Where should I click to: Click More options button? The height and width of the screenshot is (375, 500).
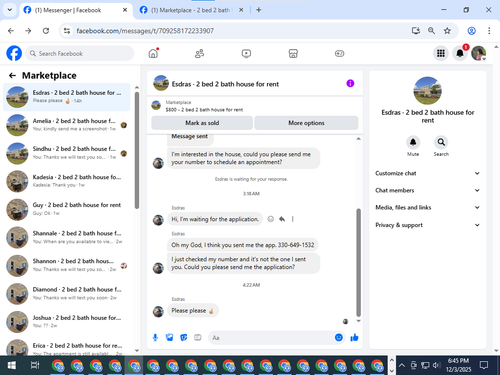306,123
